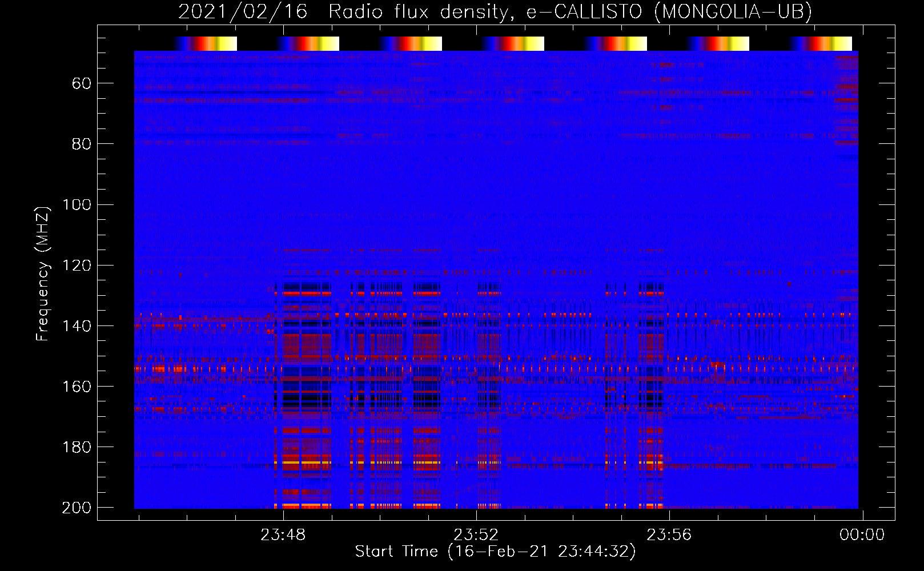Click the 23:52 time tick label
The width and height of the screenshot is (924, 571).
(x=476, y=535)
